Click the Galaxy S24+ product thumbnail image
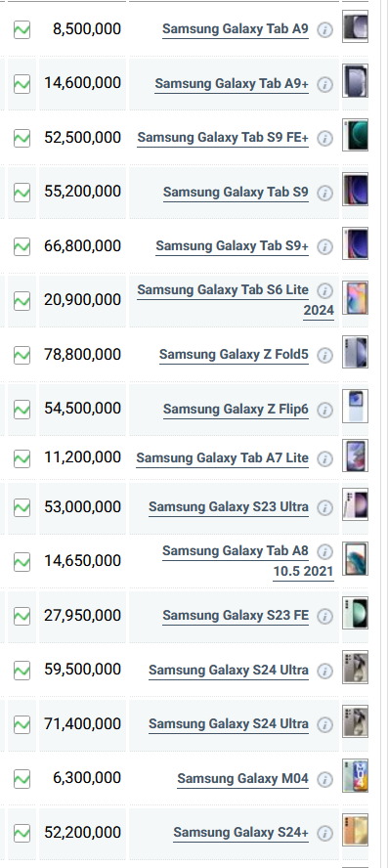 pos(355,829)
